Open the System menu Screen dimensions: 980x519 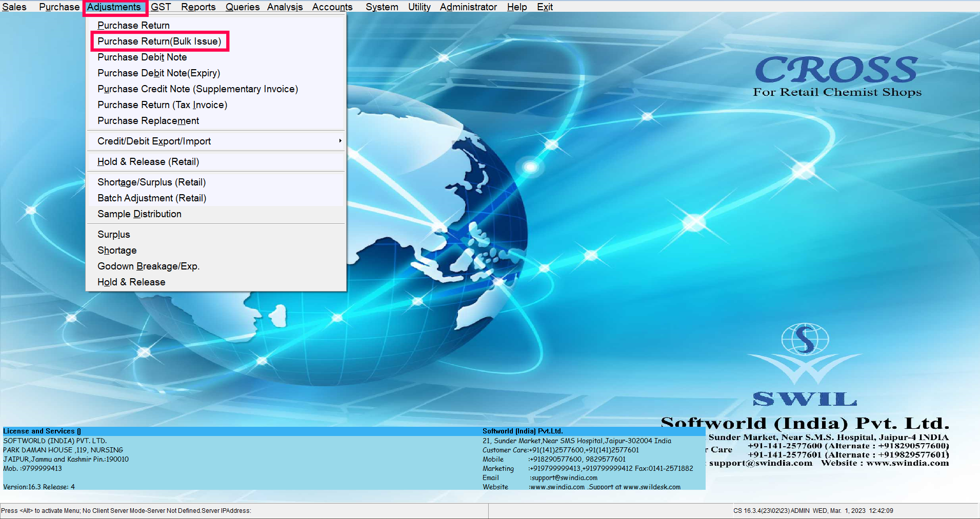(x=382, y=7)
